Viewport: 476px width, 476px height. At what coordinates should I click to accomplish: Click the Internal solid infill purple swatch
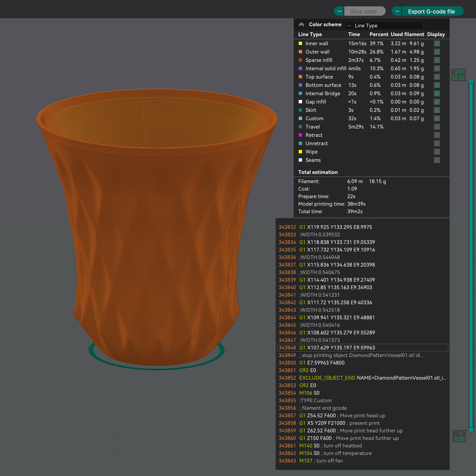pyautogui.click(x=300, y=68)
